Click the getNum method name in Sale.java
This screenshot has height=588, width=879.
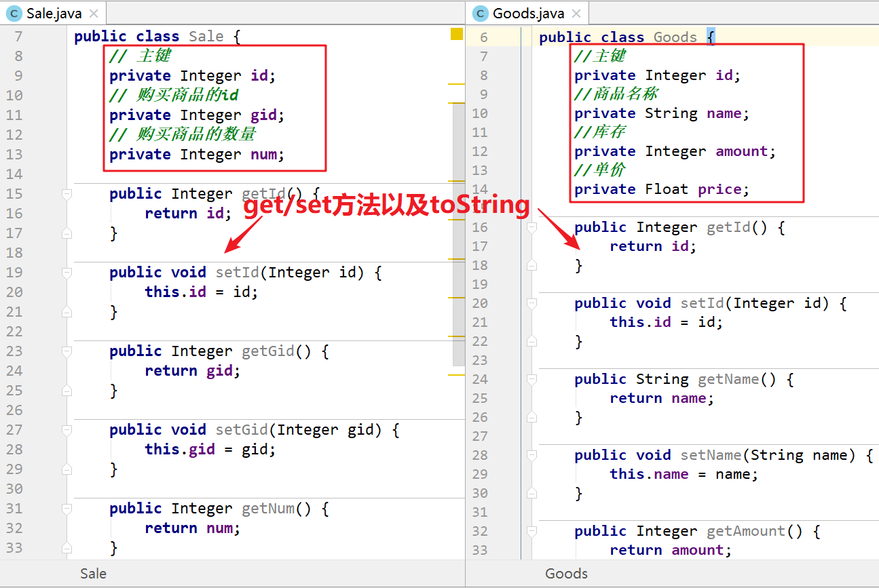click(268, 509)
